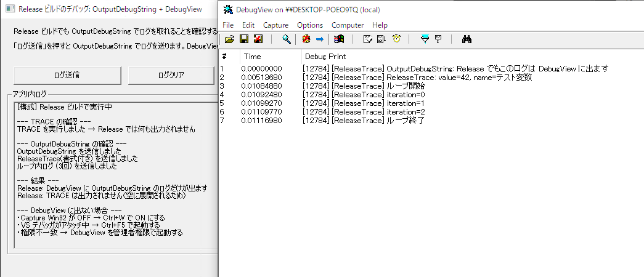The height and width of the screenshot is (277, 644).
Task: Toggle the Capture Win32 windows-flag icon
Action: click(339, 39)
